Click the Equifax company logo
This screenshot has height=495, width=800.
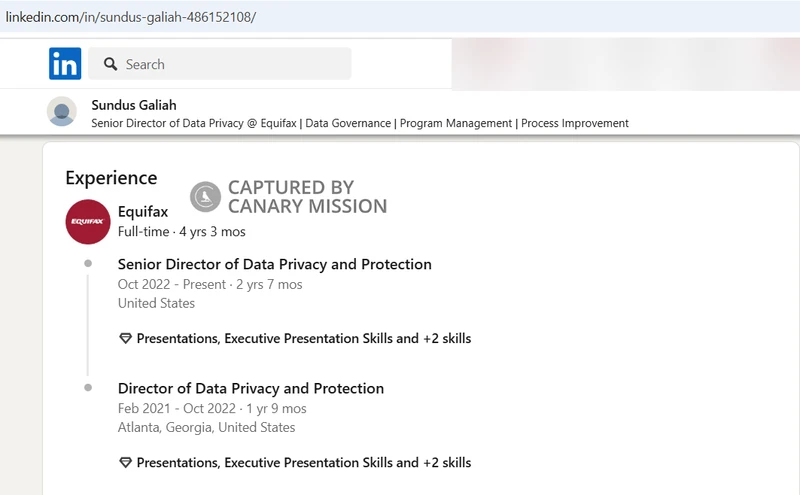(x=88, y=222)
